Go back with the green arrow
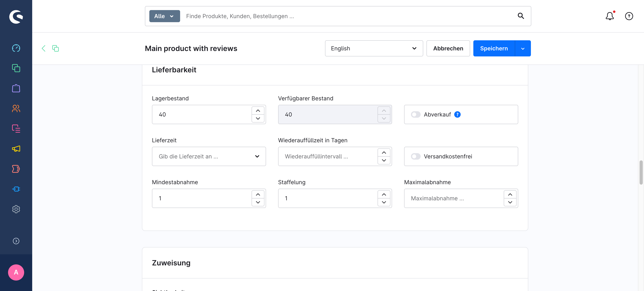 pos(43,48)
